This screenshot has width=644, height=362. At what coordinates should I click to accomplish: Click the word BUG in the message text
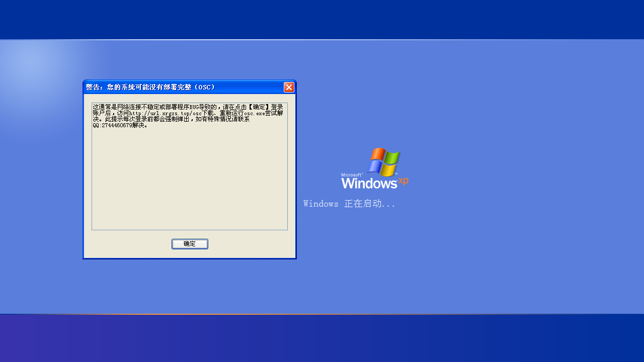pos(194,107)
